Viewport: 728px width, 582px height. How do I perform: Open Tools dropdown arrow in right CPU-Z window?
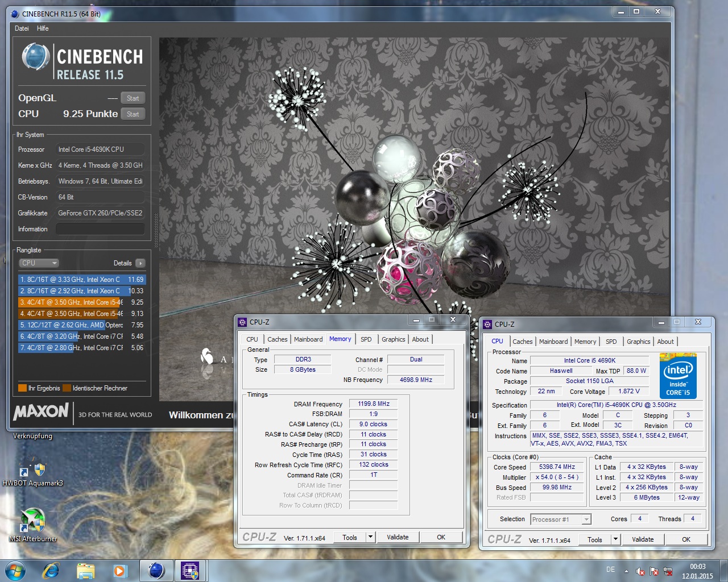coord(616,539)
